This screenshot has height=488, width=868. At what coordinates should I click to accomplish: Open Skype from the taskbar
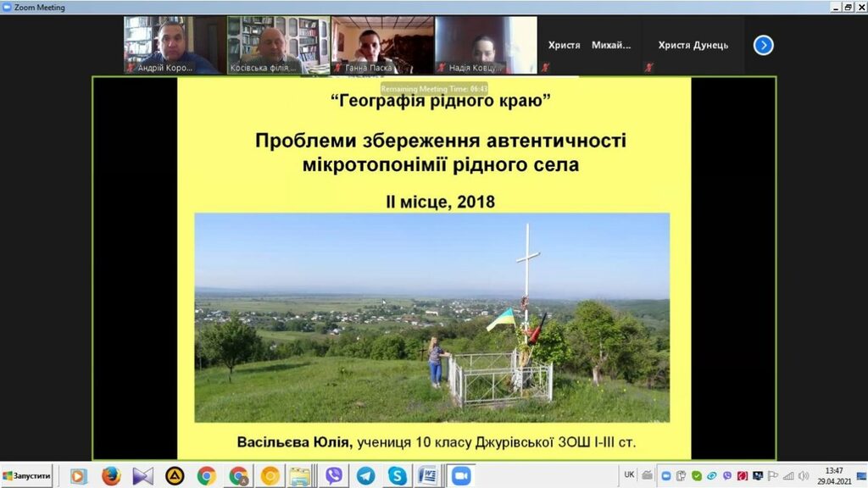(397, 475)
